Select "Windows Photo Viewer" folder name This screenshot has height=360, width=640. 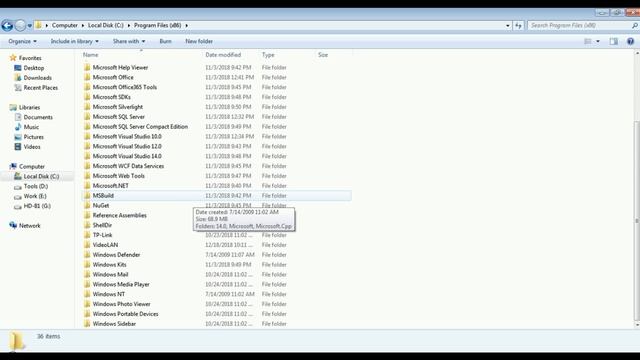tap(121, 304)
